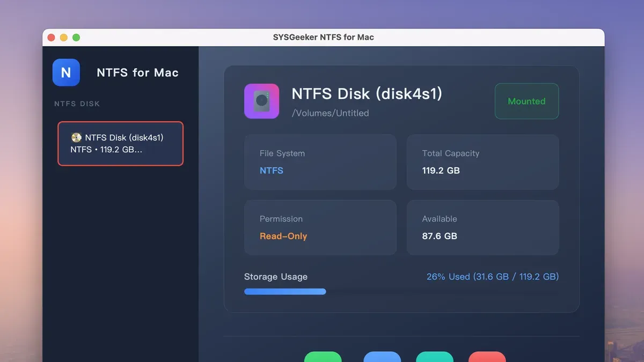
Task: Select NTFS Disk (disk4s1) in sidebar
Action: coord(121,143)
